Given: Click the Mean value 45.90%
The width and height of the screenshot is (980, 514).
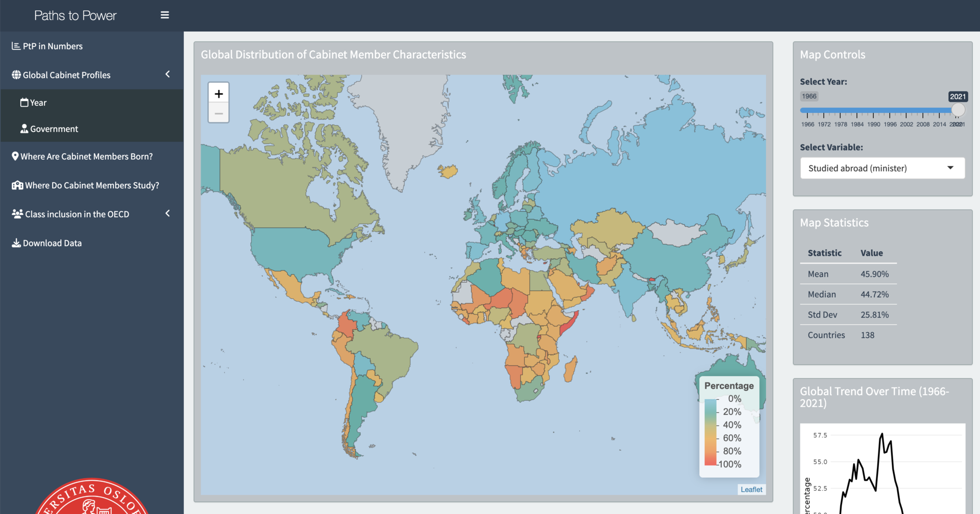Looking at the screenshot, I should click(x=874, y=274).
